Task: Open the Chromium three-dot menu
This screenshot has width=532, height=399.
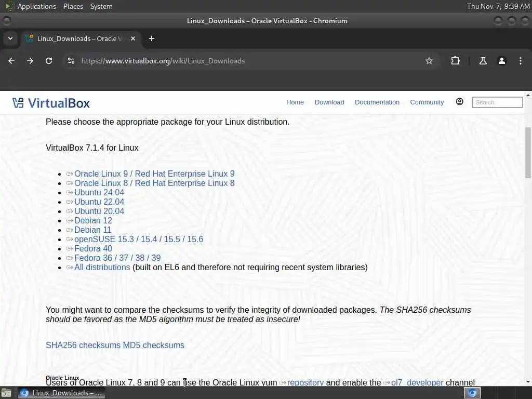Action: (x=521, y=61)
